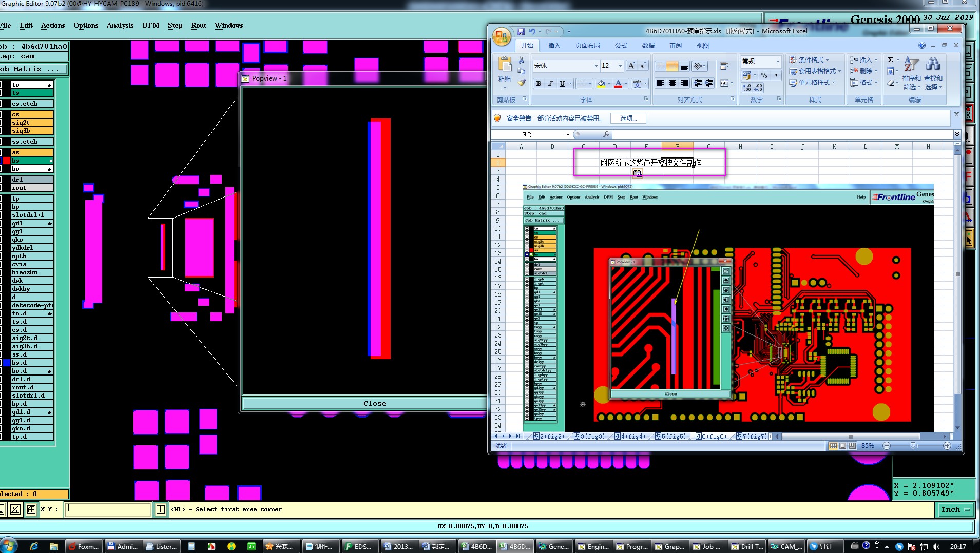Click the Excel help question mark

point(922,45)
